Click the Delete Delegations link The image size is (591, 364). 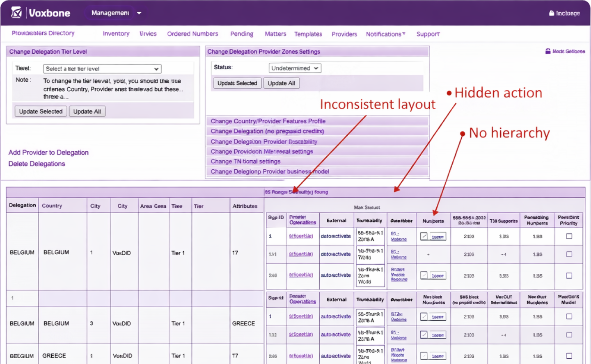(37, 164)
